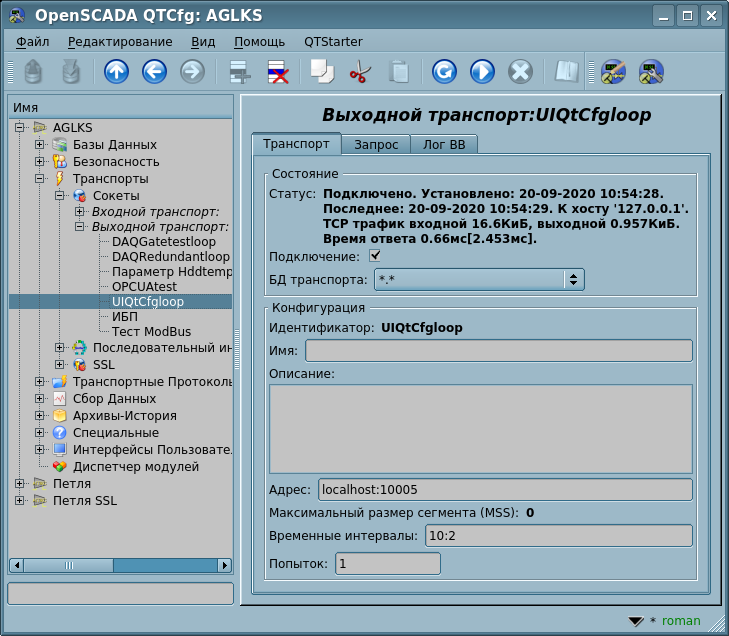
Task: Open the QTStarter menu
Action: click(333, 42)
